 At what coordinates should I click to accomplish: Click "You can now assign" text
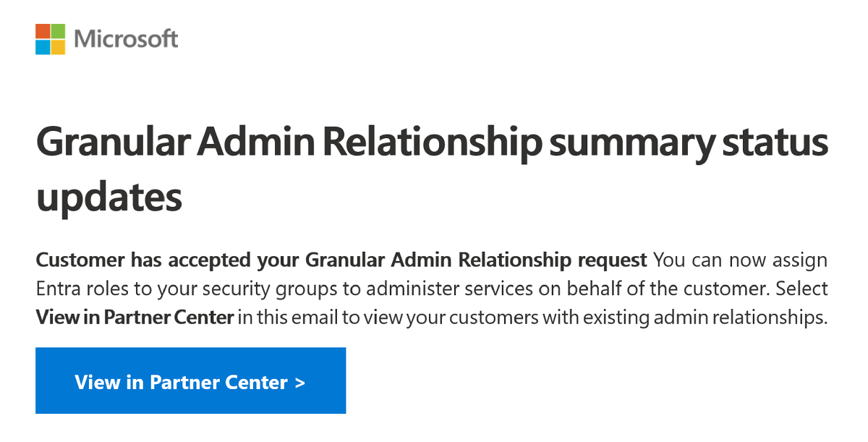(x=740, y=259)
